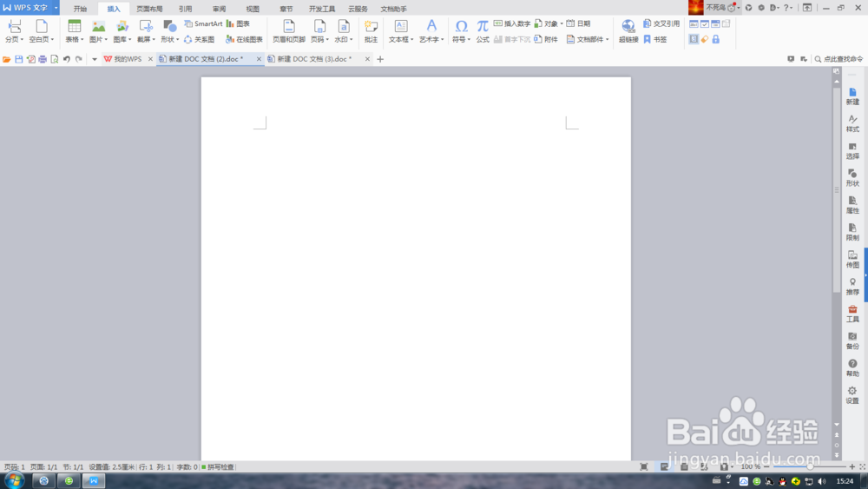Image resolution: width=868 pixels, height=489 pixels.
Task: Insert a bookmark (书签)
Action: pos(654,39)
